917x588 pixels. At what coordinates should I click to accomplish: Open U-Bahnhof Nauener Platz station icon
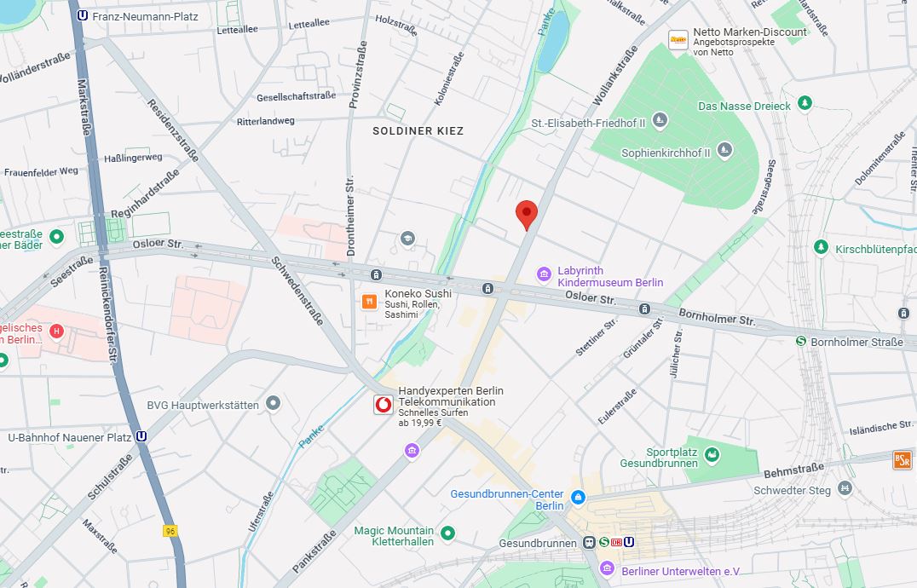(x=141, y=436)
